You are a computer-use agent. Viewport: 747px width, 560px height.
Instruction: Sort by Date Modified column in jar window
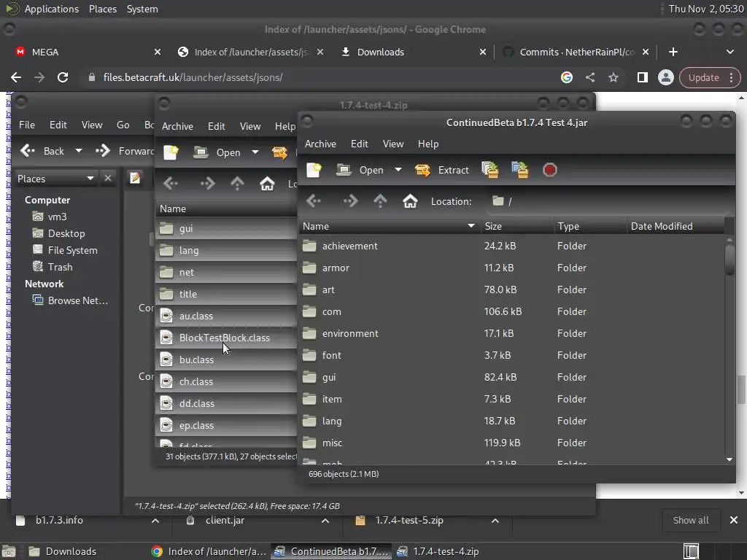point(676,226)
